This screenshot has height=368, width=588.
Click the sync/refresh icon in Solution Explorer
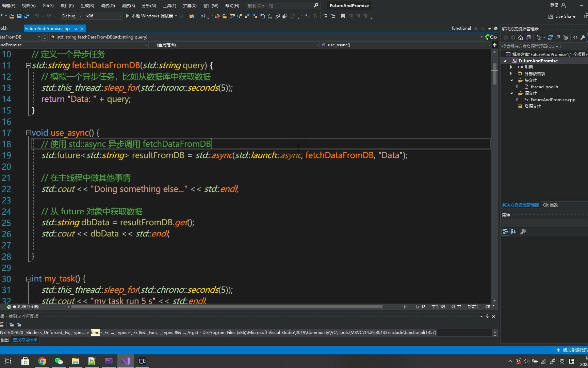(550, 37)
